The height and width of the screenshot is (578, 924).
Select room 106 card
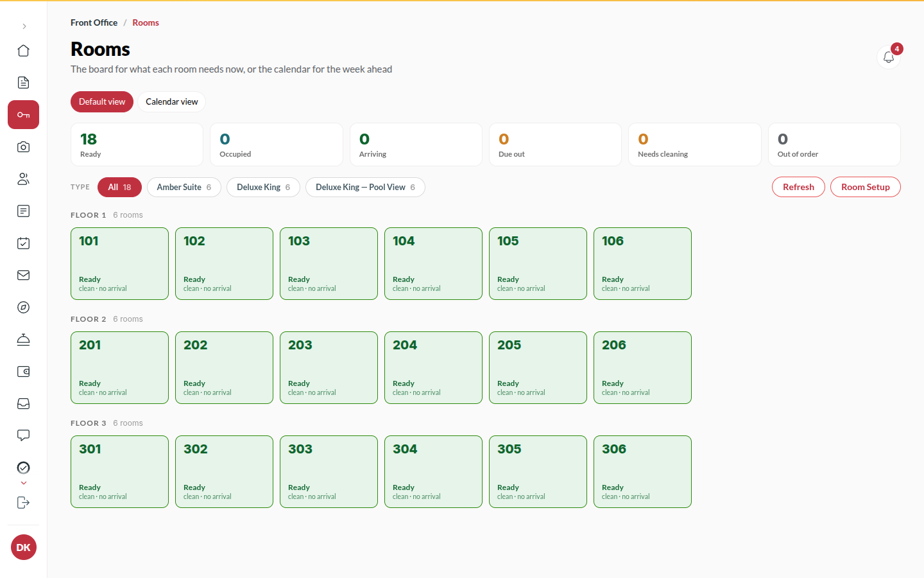[642, 263]
